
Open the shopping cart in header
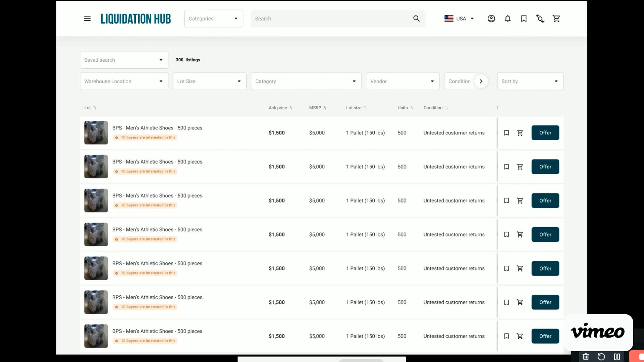pos(556,19)
